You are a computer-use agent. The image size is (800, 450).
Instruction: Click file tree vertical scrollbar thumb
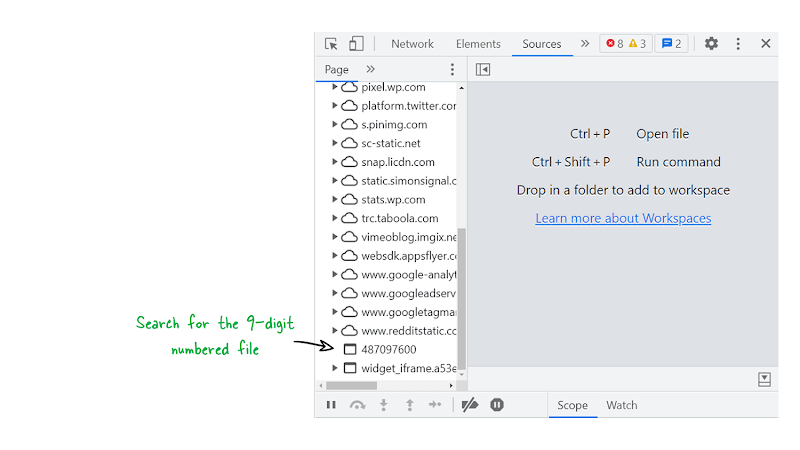(x=462, y=298)
